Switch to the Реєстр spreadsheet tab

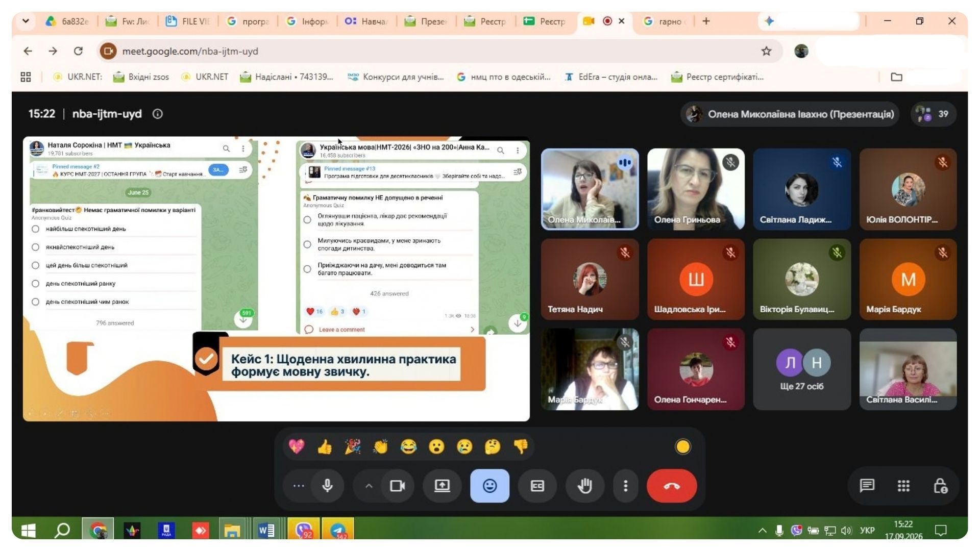[545, 21]
